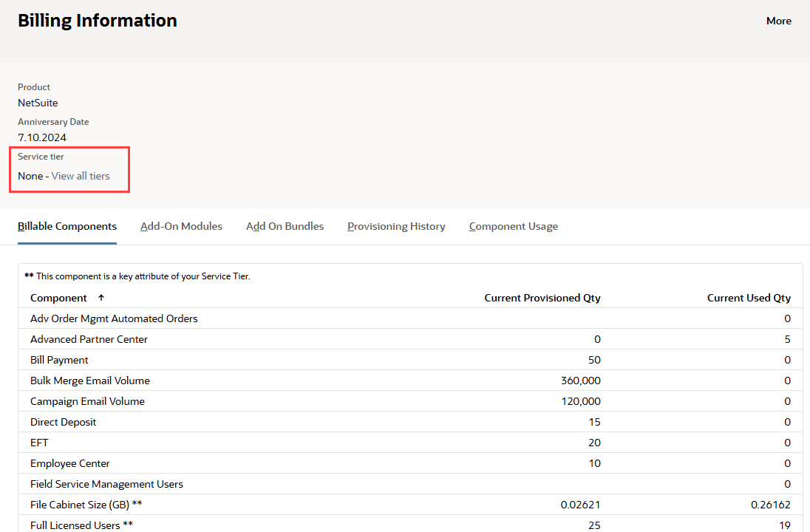
Task: Select Field Service Management Users row
Action: click(410, 484)
